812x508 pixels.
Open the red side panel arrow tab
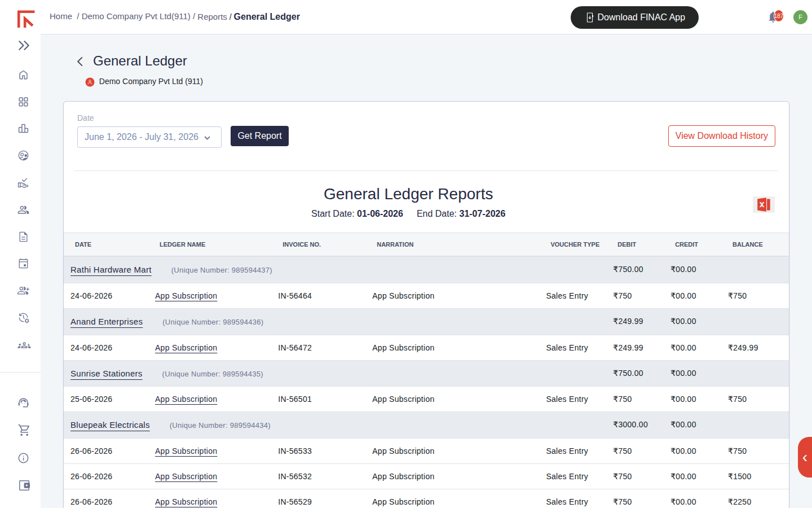tap(805, 457)
